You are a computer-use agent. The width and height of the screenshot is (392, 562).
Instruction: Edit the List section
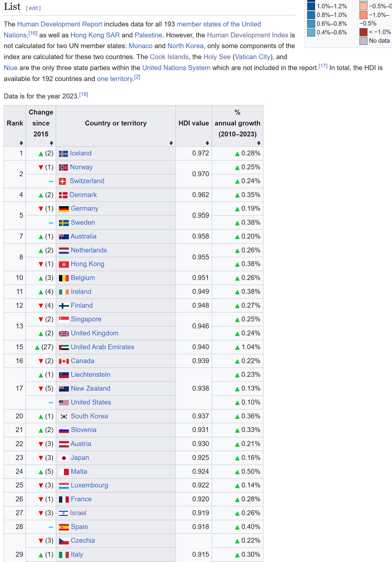[33, 8]
